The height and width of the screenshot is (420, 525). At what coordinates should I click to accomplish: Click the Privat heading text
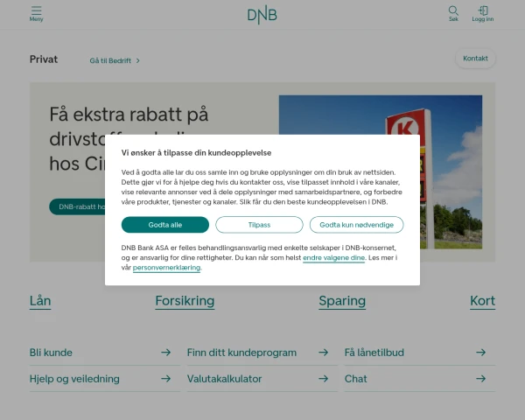tap(44, 59)
